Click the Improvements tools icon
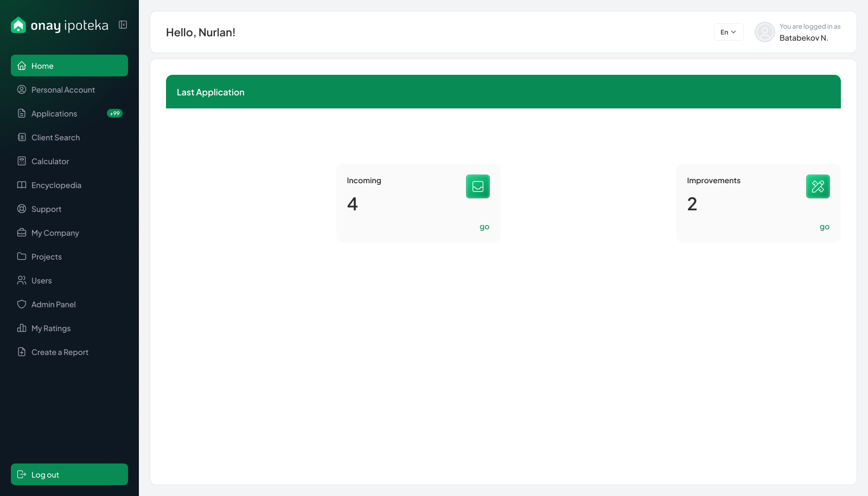868x496 pixels. coord(818,186)
